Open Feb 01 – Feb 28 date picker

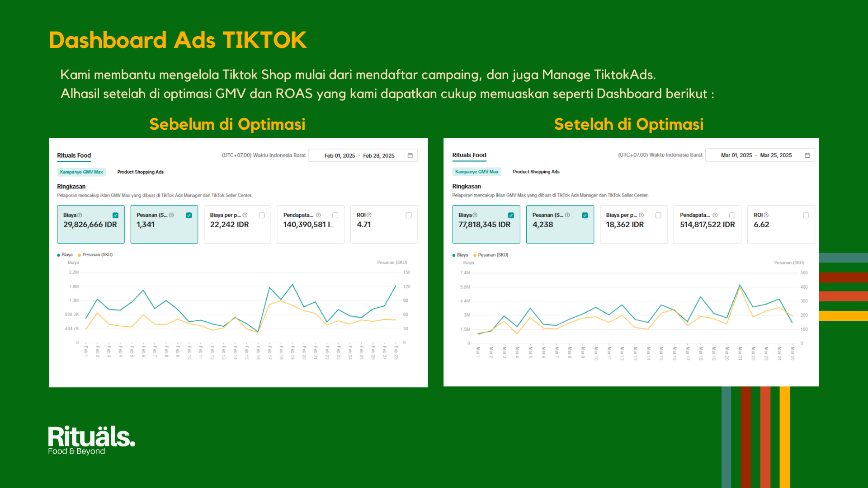359,155
